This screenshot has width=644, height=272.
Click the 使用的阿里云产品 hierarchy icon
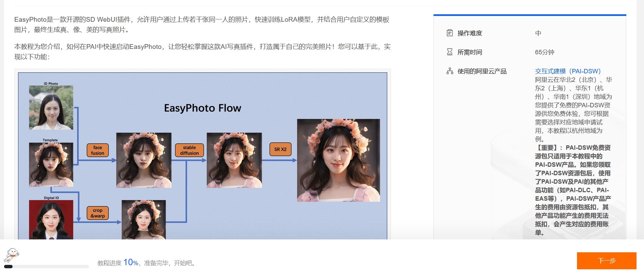coord(450,71)
